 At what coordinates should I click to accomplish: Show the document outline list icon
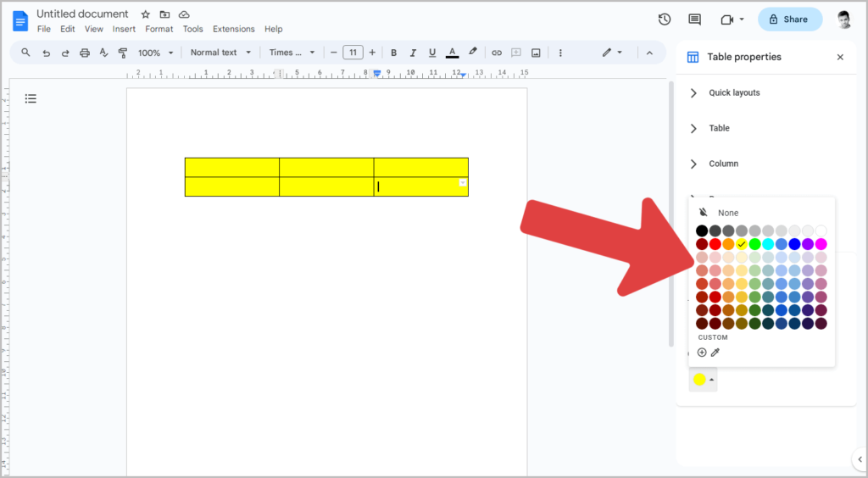coord(31,98)
